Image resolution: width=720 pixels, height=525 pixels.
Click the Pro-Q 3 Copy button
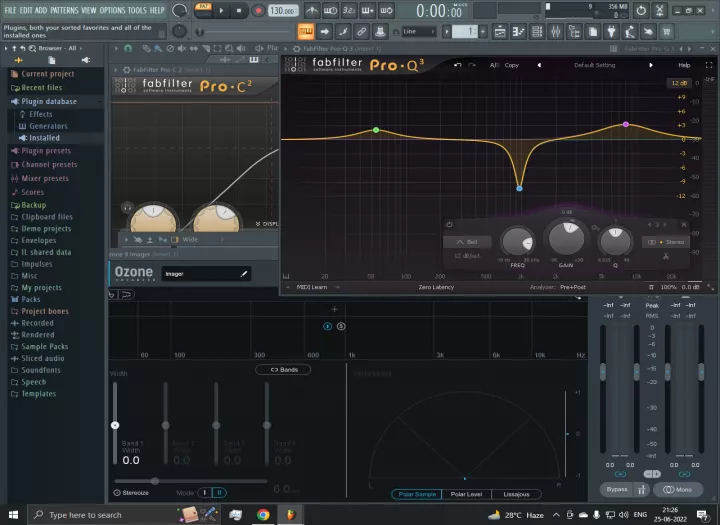[512, 65]
